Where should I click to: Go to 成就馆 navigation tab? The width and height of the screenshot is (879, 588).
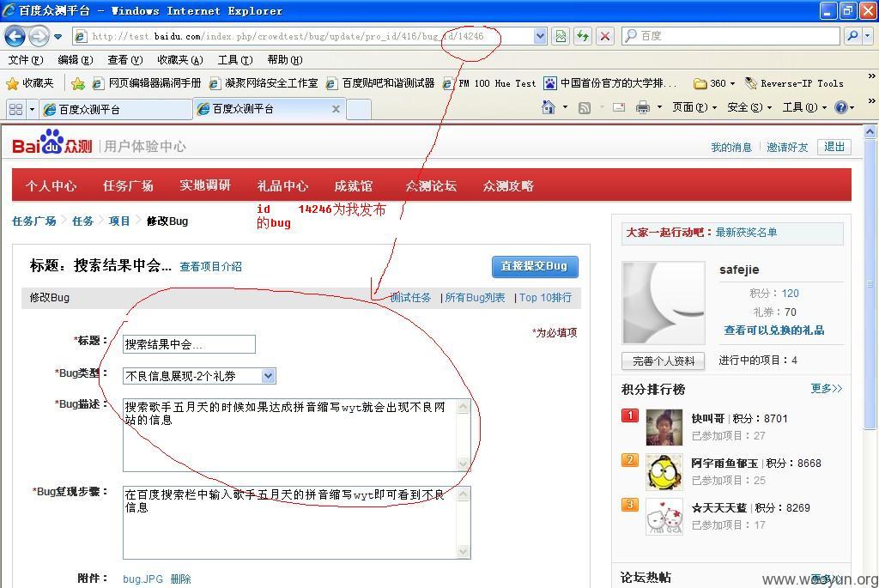353,185
